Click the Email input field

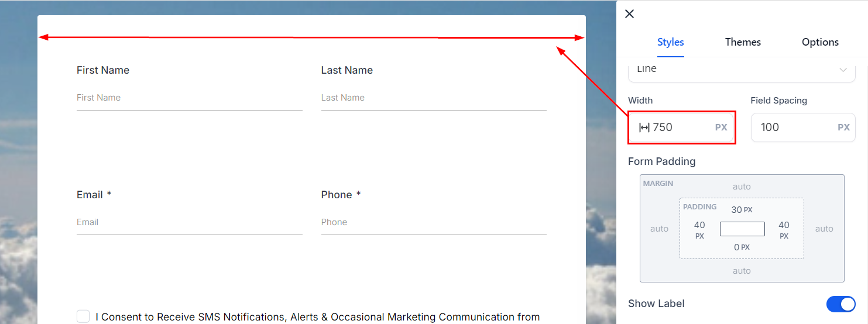(189, 222)
